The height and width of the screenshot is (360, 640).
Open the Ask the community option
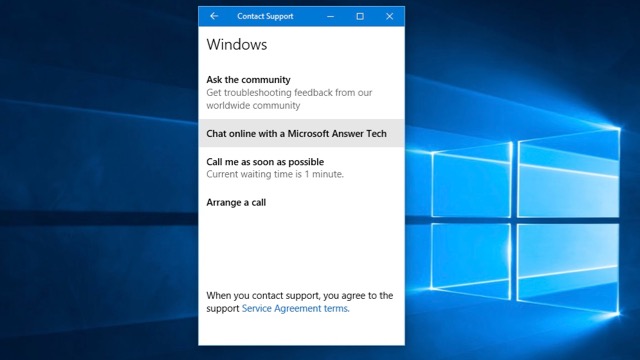point(301,92)
